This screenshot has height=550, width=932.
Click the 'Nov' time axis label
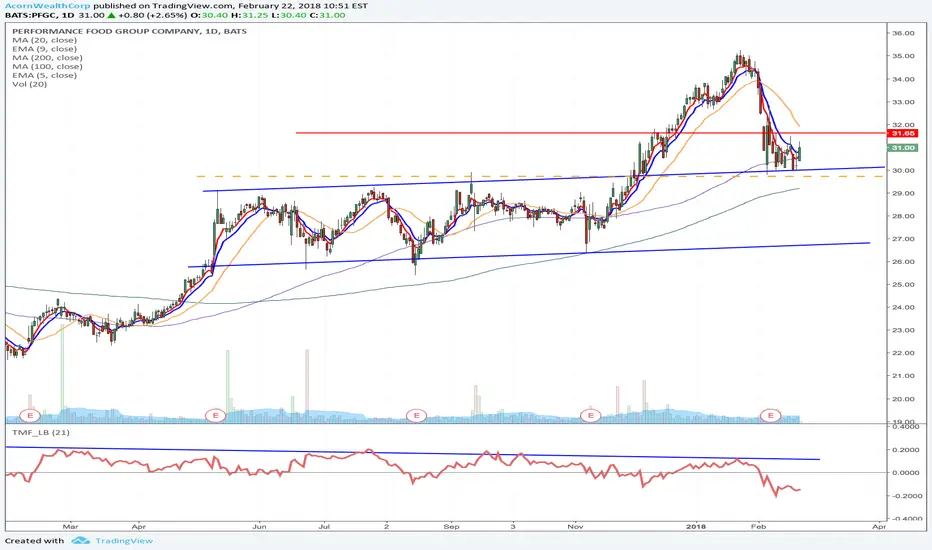coord(575,526)
